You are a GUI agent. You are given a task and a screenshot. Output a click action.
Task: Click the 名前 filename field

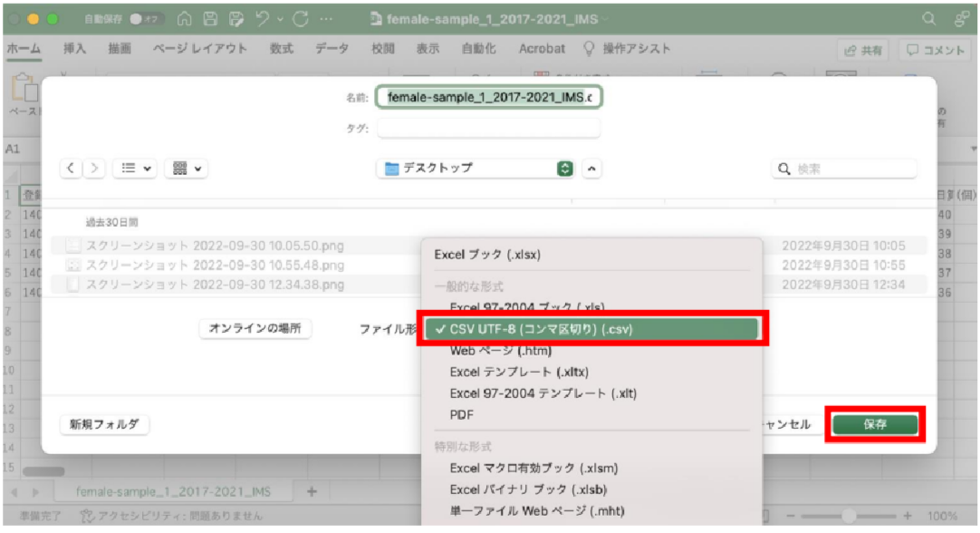(489, 97)
